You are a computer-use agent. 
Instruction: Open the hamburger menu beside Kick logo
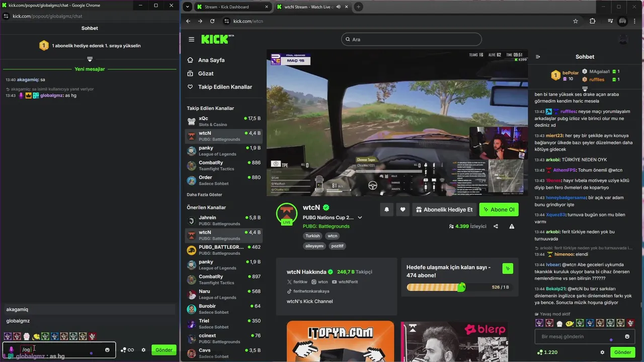[191, 39]
